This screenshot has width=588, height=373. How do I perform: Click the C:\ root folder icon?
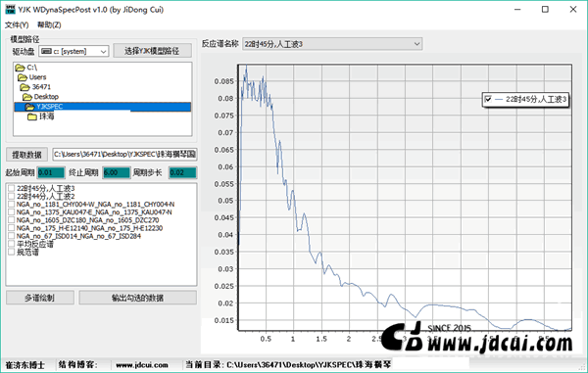[21, 68]
